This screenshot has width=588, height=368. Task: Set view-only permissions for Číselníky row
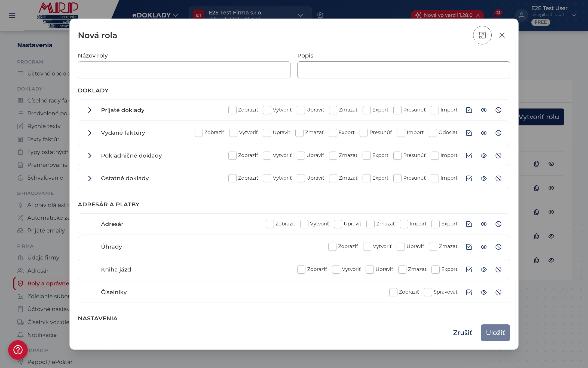click(x=483, y=292)
